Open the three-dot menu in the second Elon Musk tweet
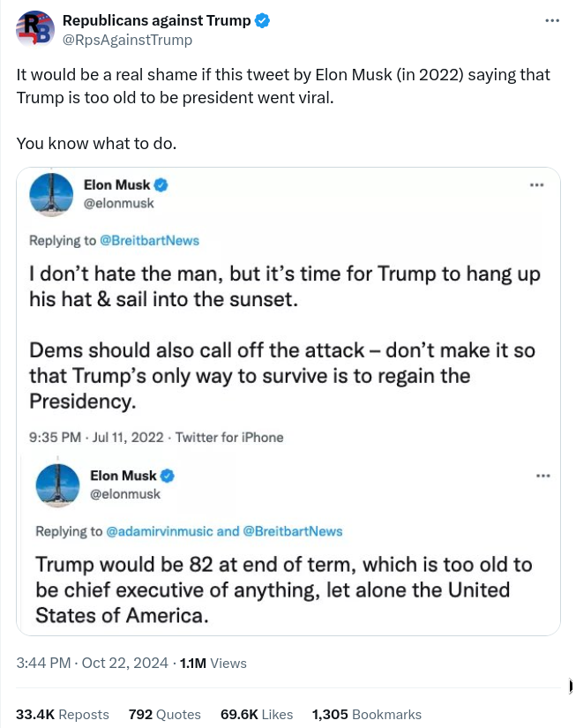The width and height of the screenshot is (576, 728). 543,477
